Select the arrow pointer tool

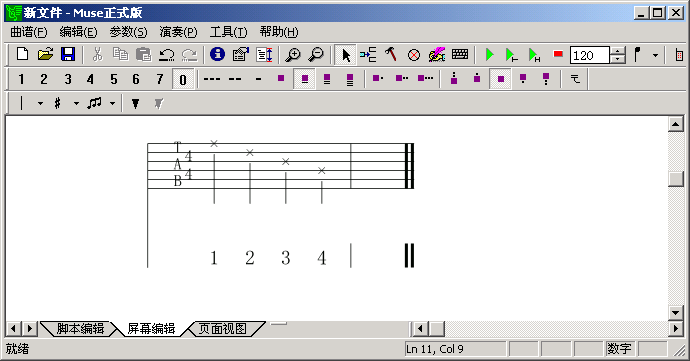[345, 55]
